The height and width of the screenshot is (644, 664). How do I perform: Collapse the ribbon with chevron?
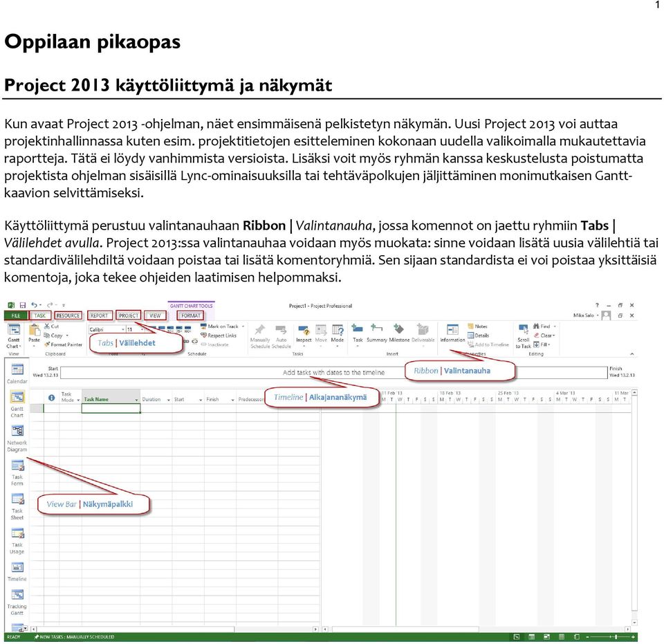[x=631, y=354]
